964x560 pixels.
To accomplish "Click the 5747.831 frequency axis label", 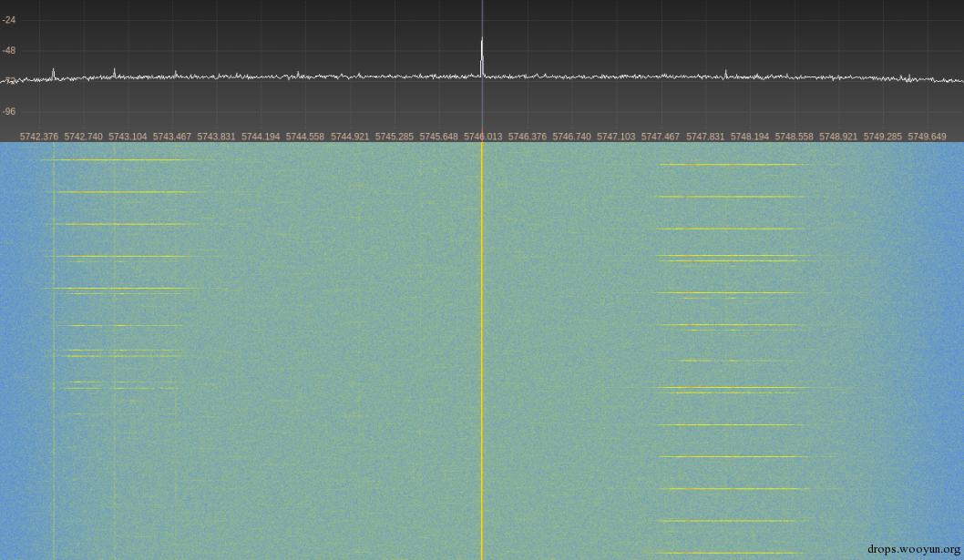I will click(705, 137).
